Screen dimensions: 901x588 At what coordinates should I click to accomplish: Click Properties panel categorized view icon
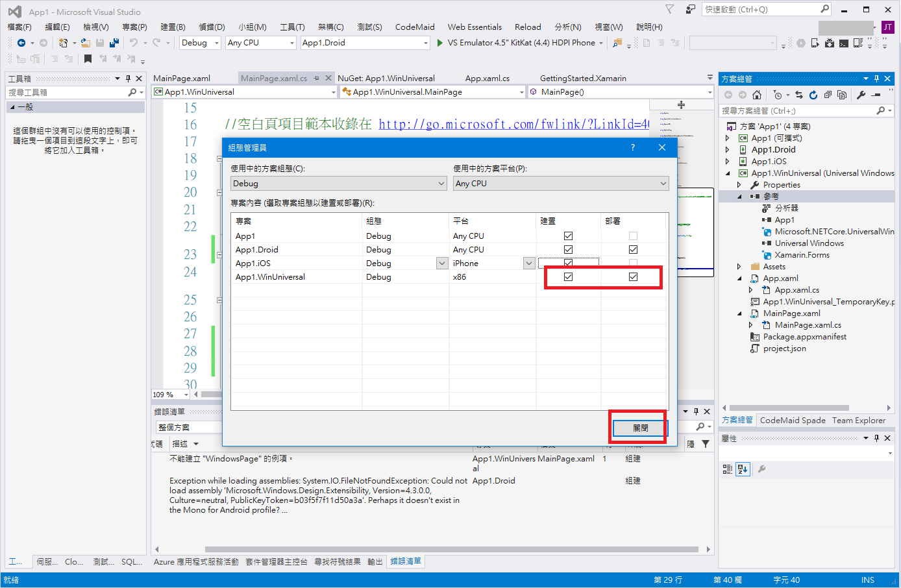click(728, 469)
